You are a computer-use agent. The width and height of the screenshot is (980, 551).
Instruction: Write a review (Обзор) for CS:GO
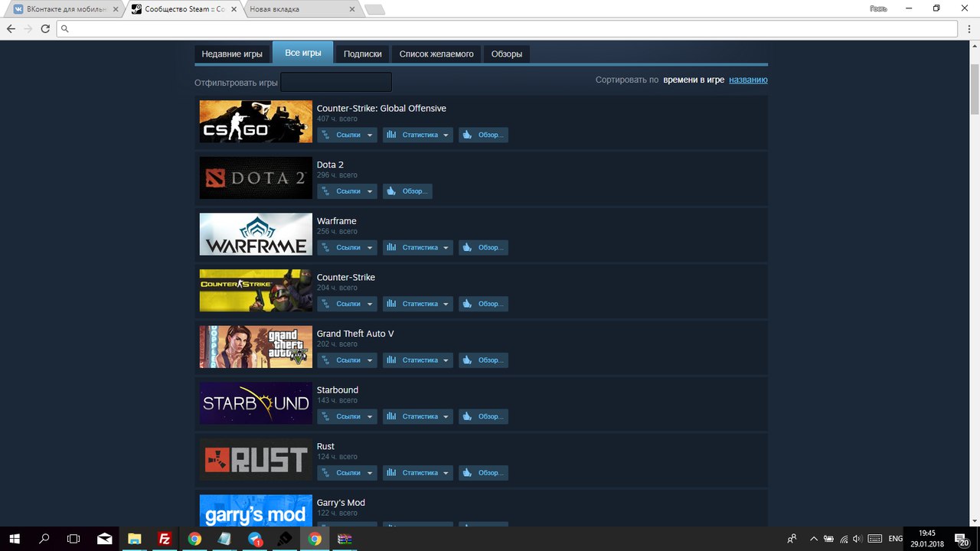[x=483, y=135]
